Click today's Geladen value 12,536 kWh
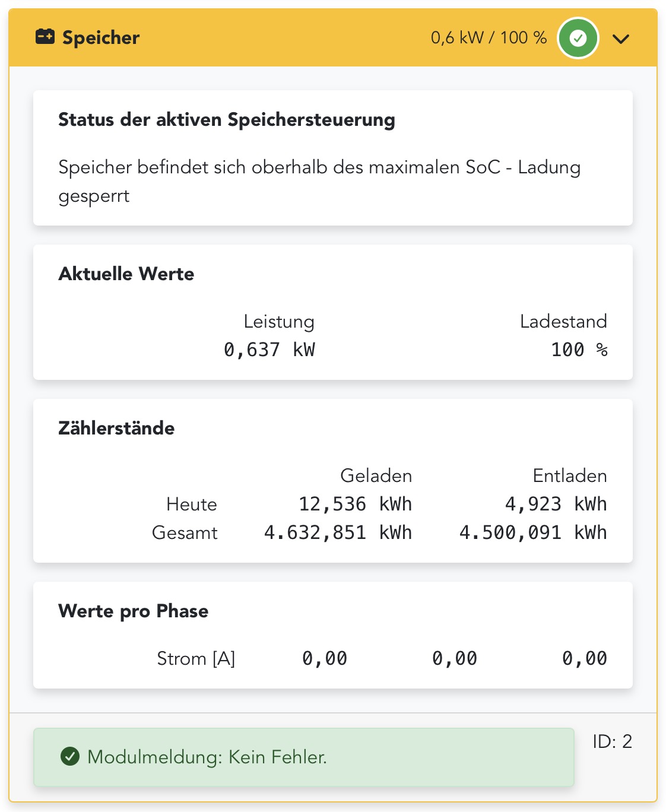 click(x=355, y=504)
